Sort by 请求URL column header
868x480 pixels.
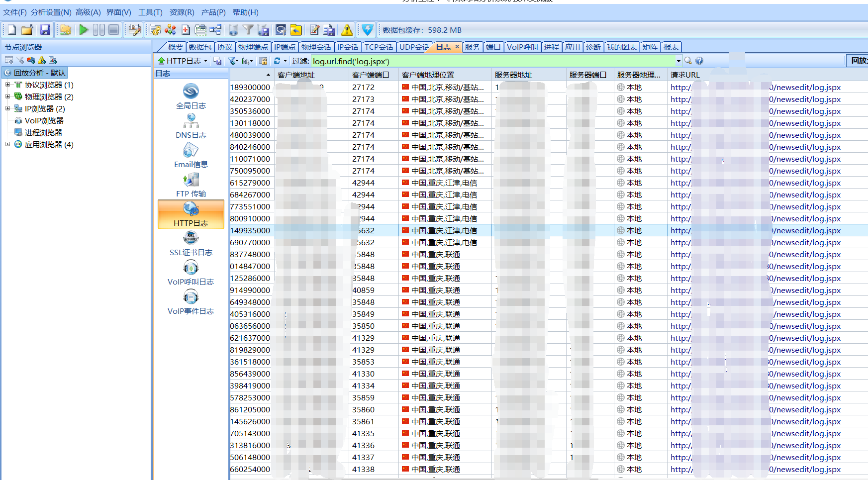768,75
